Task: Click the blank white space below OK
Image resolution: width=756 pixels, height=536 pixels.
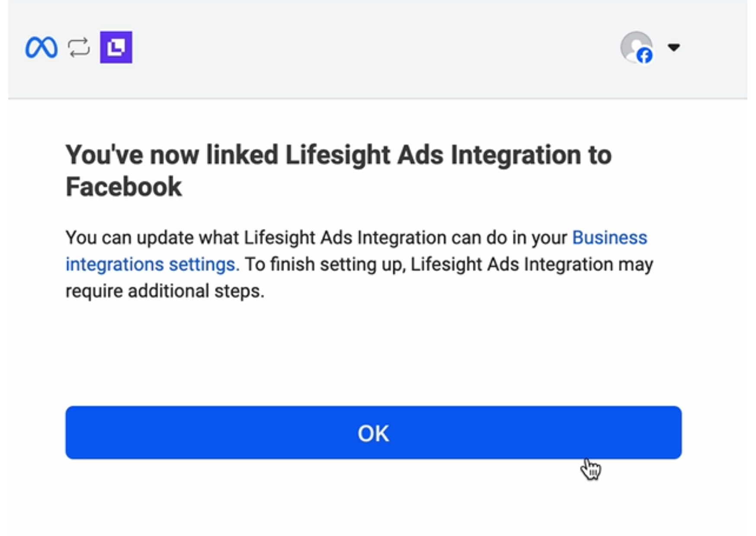Action: [374, 497]
